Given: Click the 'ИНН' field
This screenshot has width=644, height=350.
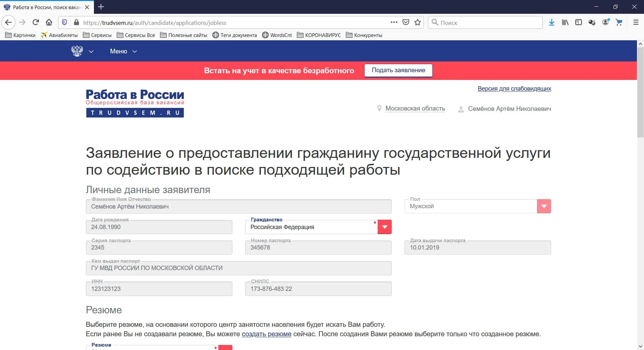Looking at the screenshot, I should 159,289.
